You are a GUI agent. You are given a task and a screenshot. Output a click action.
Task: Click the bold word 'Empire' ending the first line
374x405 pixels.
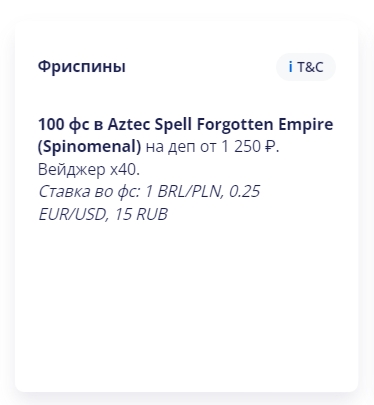[306, 125]
